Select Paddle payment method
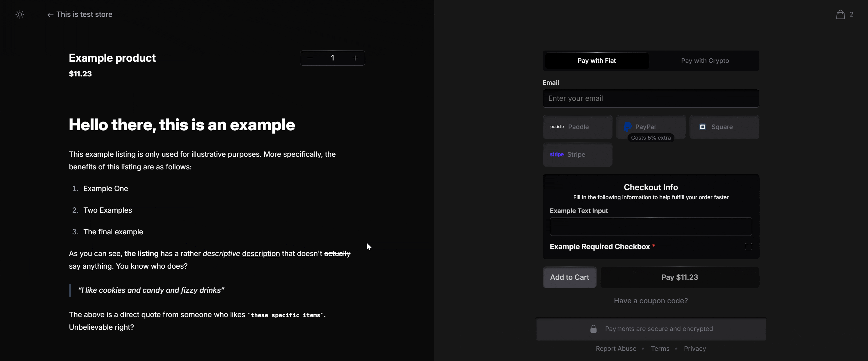 tap(577, 127)
